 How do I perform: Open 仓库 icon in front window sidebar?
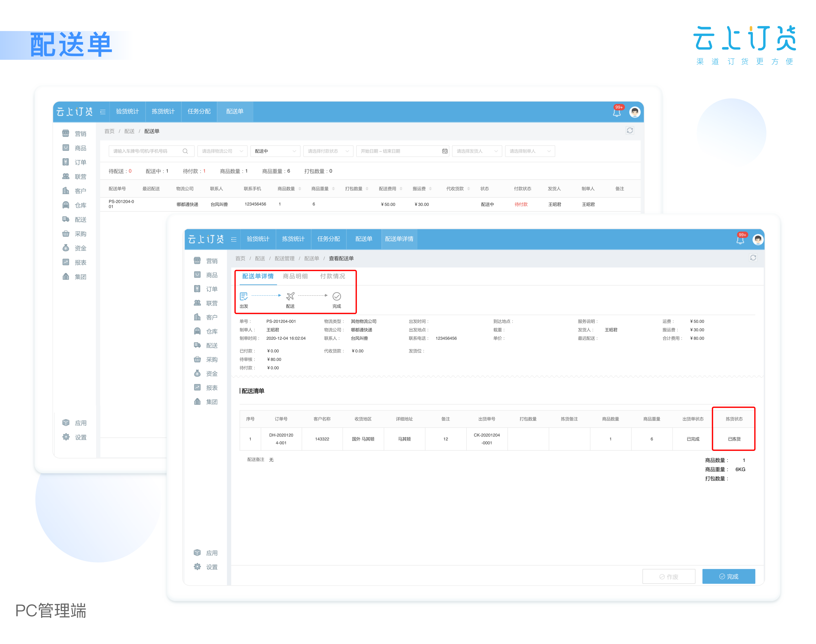pyautogui.click(x=197, y=331)
